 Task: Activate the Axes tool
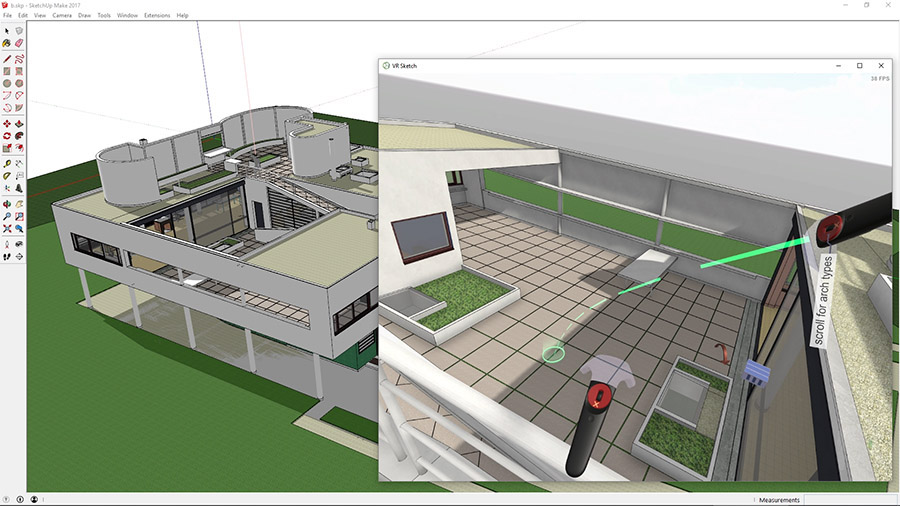point(7,188)
